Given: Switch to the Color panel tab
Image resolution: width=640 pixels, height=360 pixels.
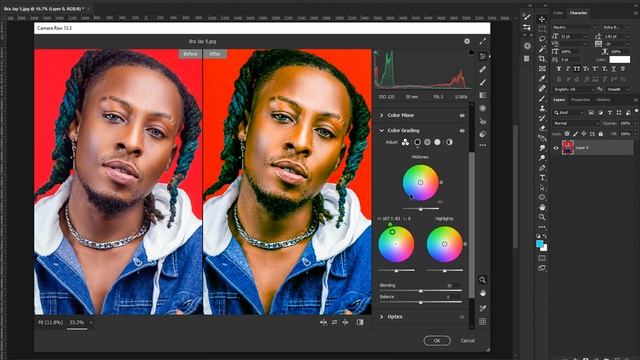Looking at the screenshot, I should tap(558, 13).
